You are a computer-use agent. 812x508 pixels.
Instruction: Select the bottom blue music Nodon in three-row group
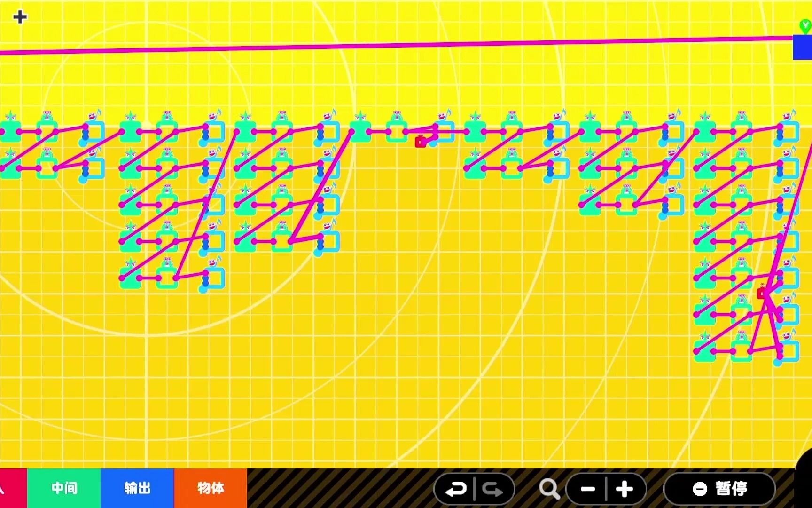(x=672, y=202)
